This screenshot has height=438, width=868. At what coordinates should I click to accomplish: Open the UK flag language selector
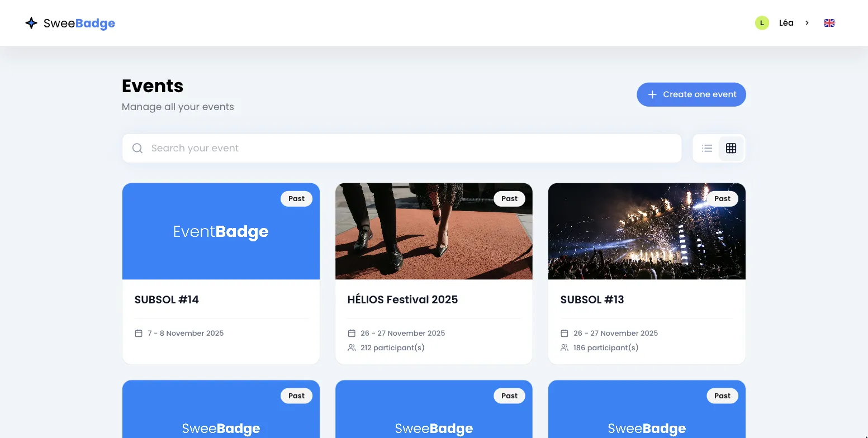pos(829,23)
